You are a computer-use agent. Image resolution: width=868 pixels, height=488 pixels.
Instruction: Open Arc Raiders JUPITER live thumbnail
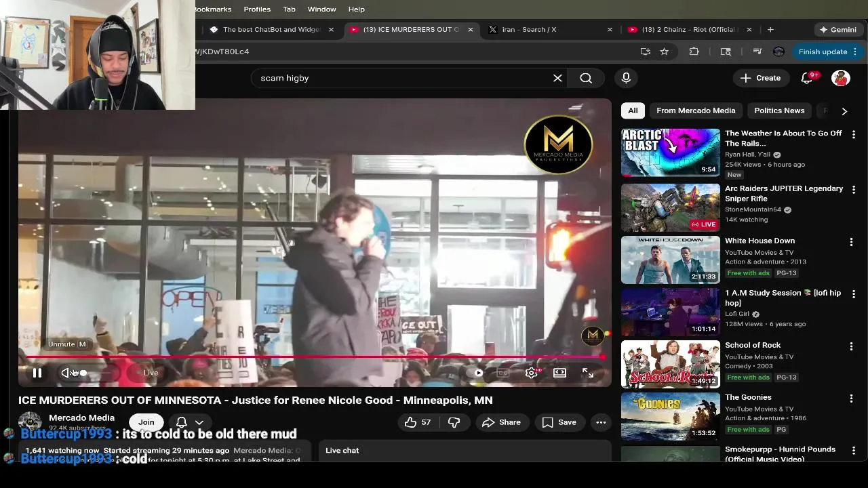click(x=671, y=207)
